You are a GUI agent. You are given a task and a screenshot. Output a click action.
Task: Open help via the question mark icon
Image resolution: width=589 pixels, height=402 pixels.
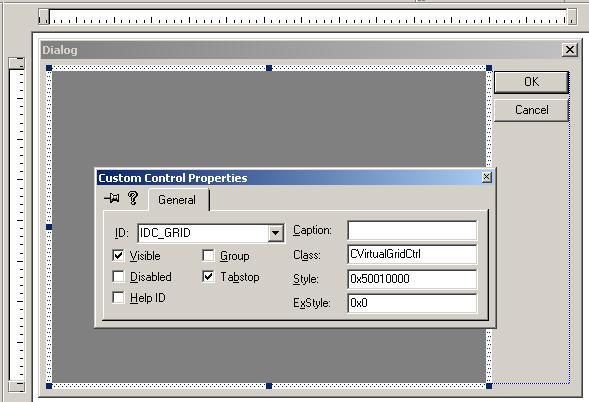(133, 198)
